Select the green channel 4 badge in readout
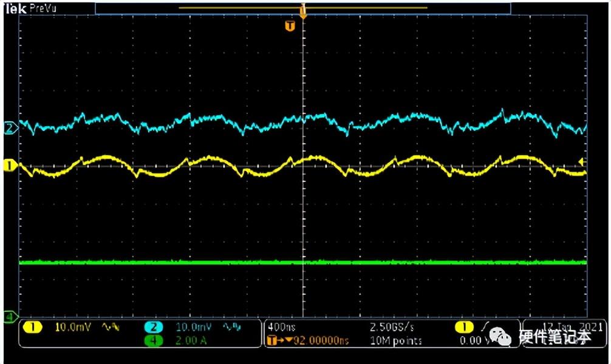The width and height of the screenshot is (611, 364). 155,340
